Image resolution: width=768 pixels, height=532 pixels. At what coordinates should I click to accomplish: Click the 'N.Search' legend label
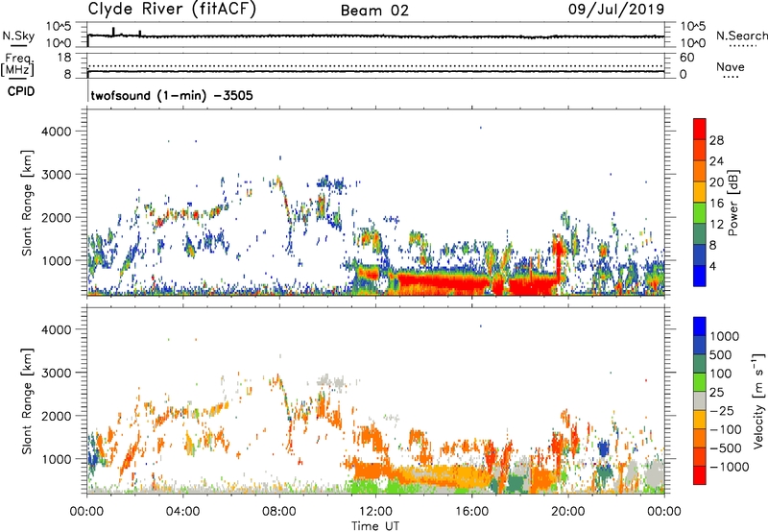click(x=742, y=36)
